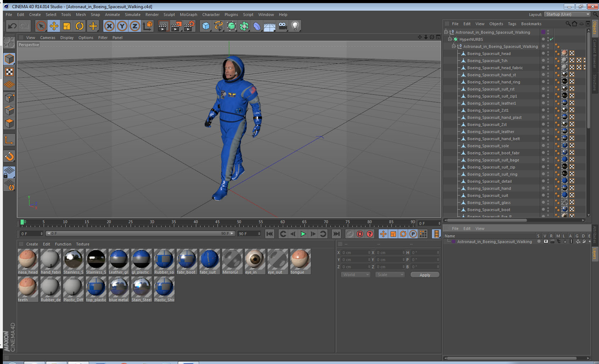599x364 pixels.
Task: Click the Bend deformer icon
Action: (x=257, y=26)
